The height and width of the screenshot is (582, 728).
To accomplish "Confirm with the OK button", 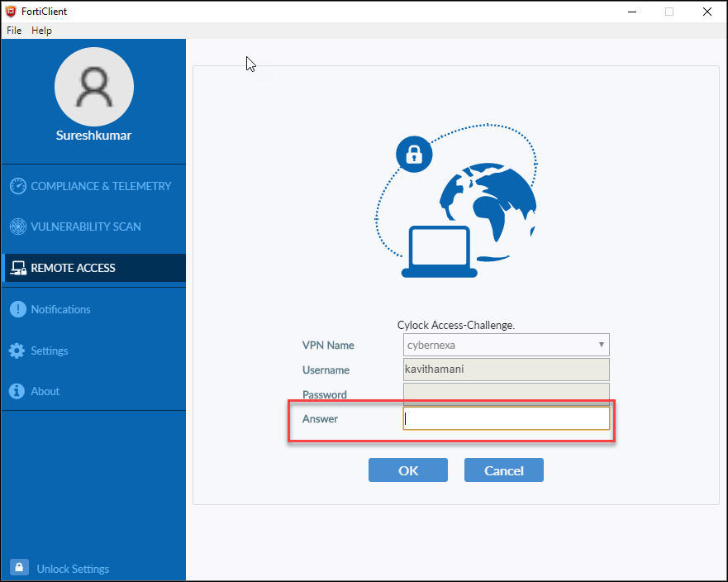I will [x=408, y=470].
